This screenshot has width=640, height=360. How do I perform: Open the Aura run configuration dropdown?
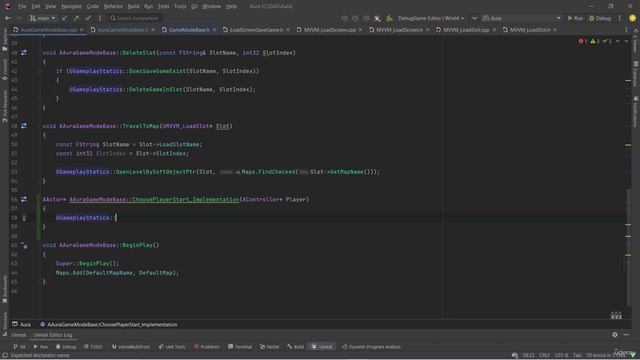(521, 18)
